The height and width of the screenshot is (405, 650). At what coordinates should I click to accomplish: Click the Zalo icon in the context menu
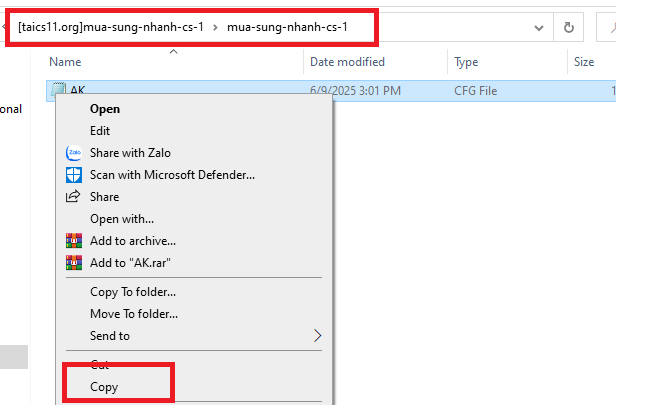click(x=73, y=153)
